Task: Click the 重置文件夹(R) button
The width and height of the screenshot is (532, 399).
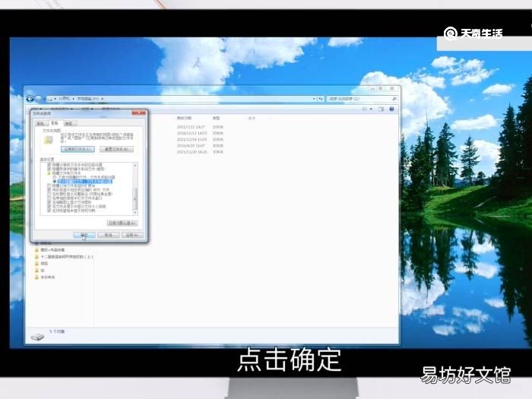Action: [x=117, y=149]
